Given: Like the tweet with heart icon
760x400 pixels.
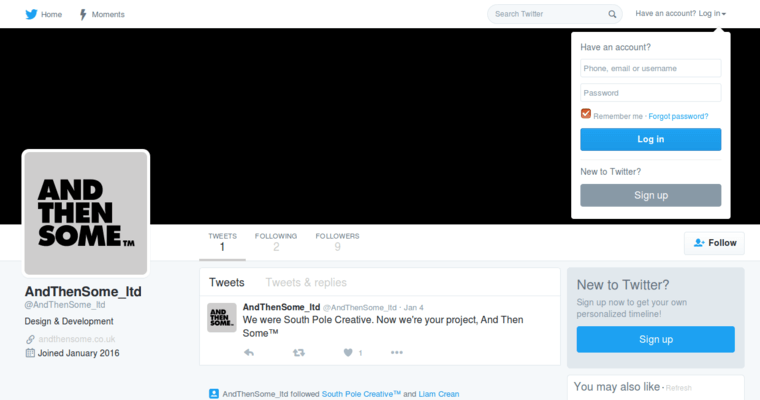Looking at the screenshot, I should click(348, 352).
